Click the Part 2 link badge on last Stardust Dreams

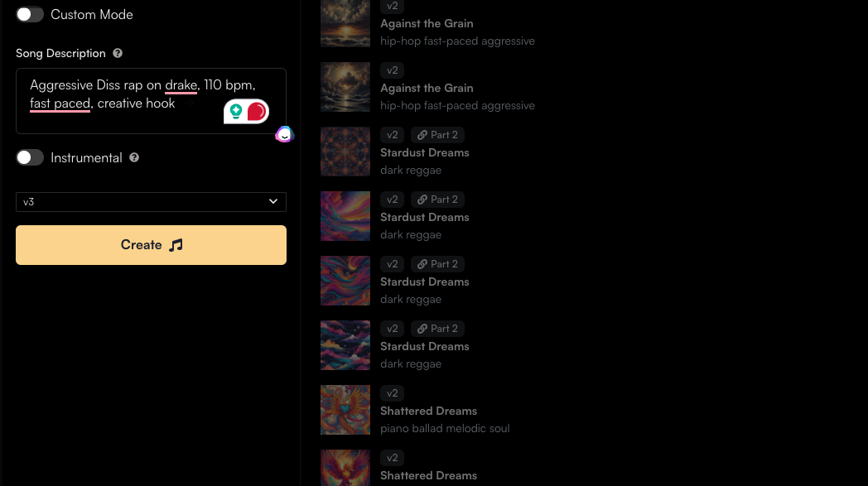[437, 329]
